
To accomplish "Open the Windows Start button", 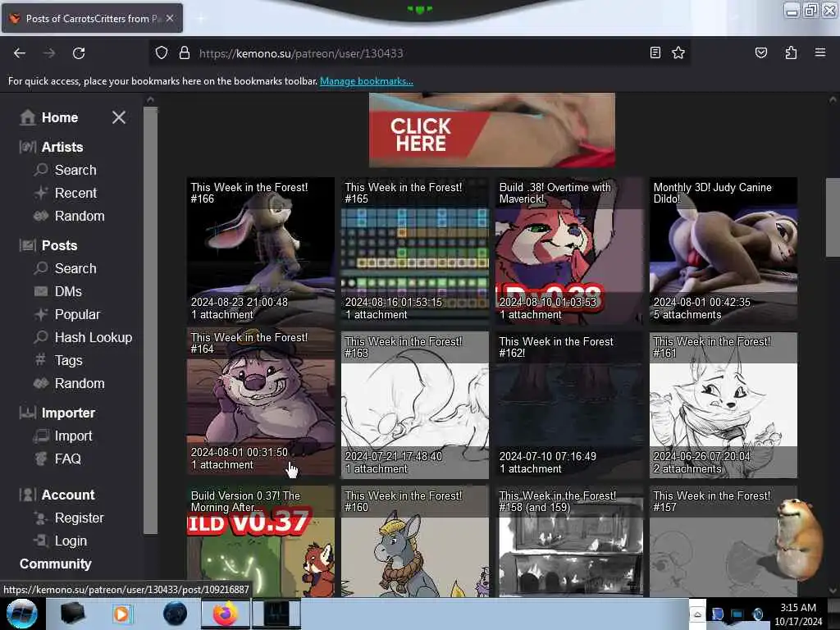I will tap(22, 614).
